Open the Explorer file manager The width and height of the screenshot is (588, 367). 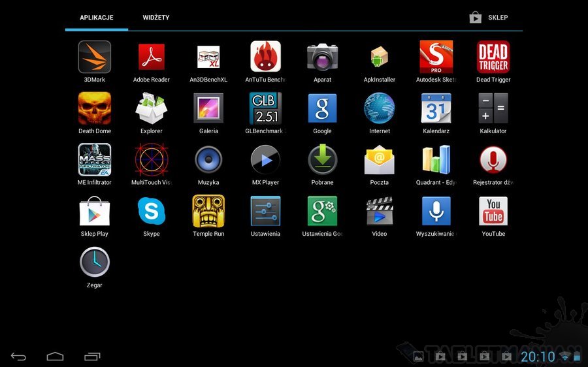pyautogui.click(x=152, y=108)
